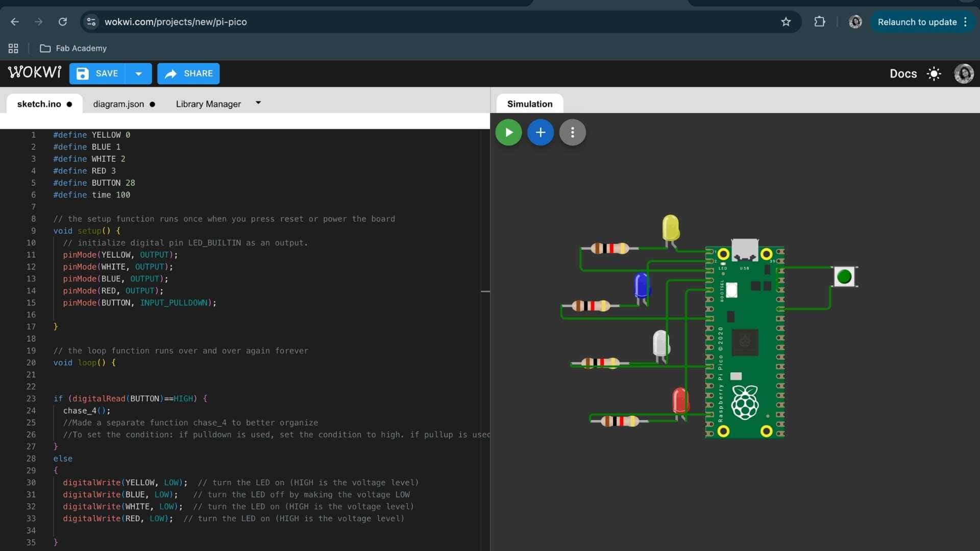Toggle the light/dark theme sun icon
The width and height of the screenshot is (980, 551).
click(x=934, y=74)
